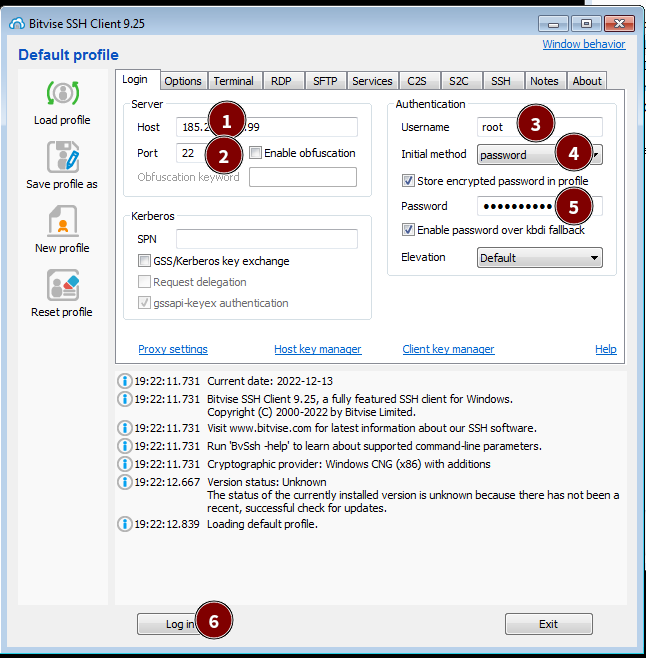Click the Save profile as icon
646x658 pixels.
[63, 157]
